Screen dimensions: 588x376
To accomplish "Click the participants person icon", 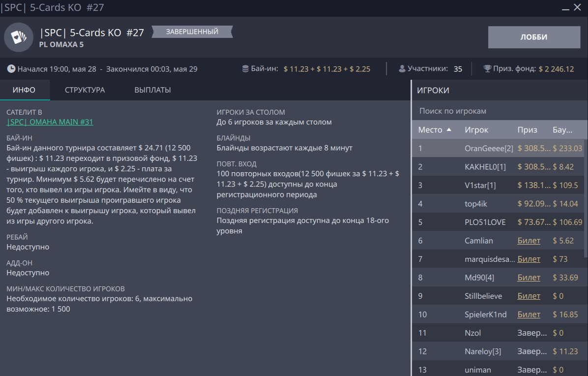I will pyautogui.click(x=402, y=69).
